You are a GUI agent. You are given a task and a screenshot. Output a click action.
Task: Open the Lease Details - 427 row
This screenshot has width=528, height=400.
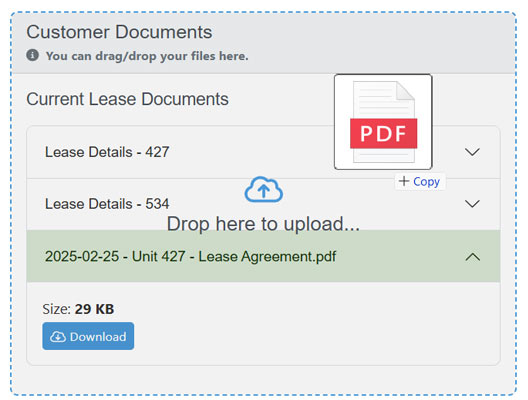(263, 152)
